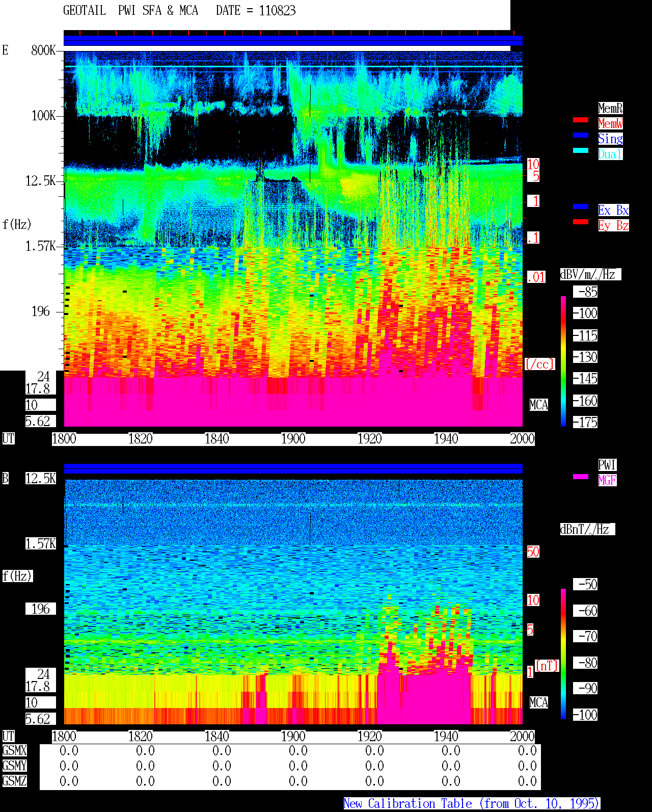
Task: Select the Sing legend label
Action: 610,139
